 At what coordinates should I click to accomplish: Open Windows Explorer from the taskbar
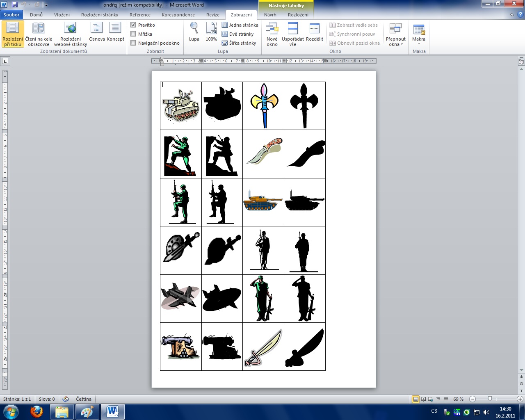62,412
